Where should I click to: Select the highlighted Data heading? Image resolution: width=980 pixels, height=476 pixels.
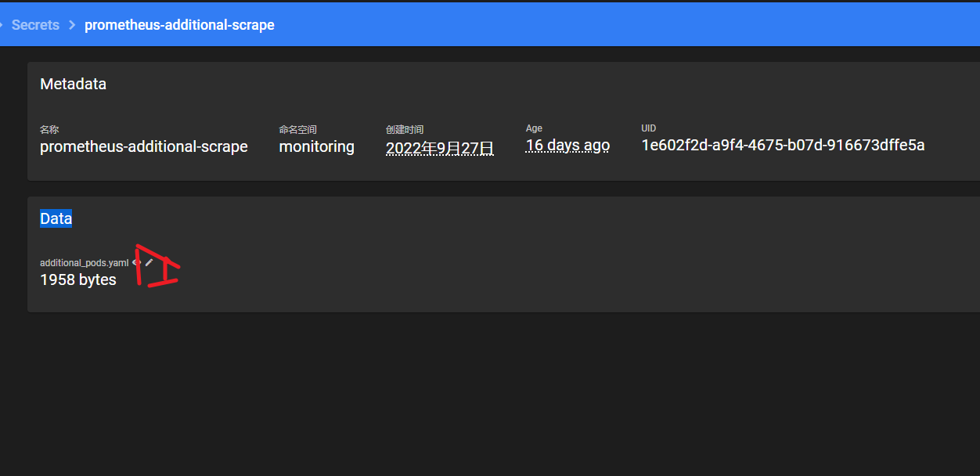coord(56,218)
